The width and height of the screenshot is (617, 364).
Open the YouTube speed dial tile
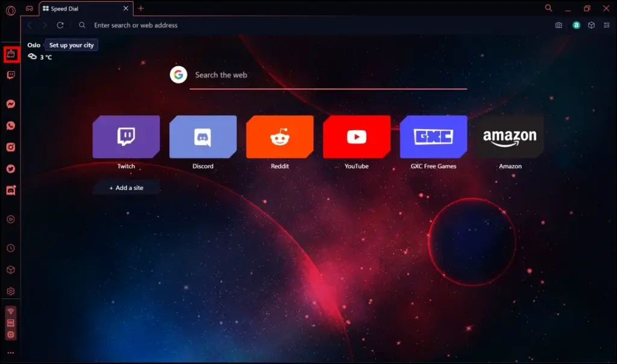pos(357,137)
